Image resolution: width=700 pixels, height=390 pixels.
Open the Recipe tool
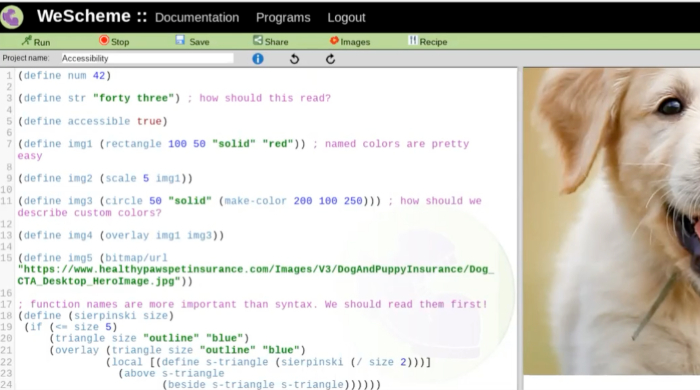pyautogui.click(x=428, y=41)
